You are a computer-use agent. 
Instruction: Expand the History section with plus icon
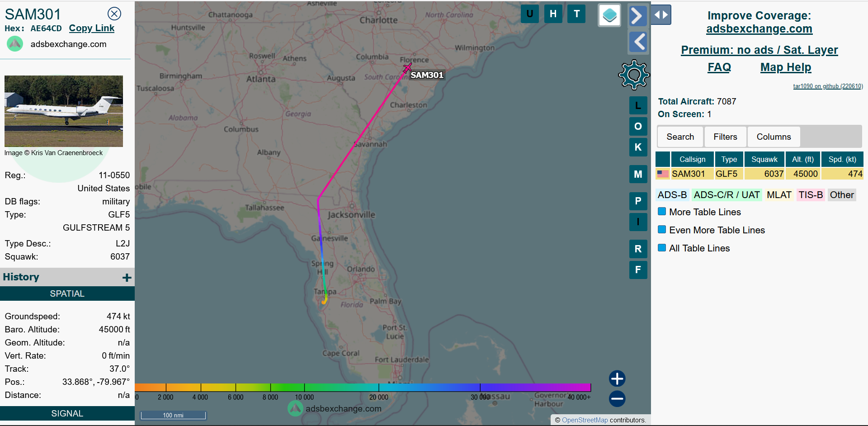coord(127,277)
